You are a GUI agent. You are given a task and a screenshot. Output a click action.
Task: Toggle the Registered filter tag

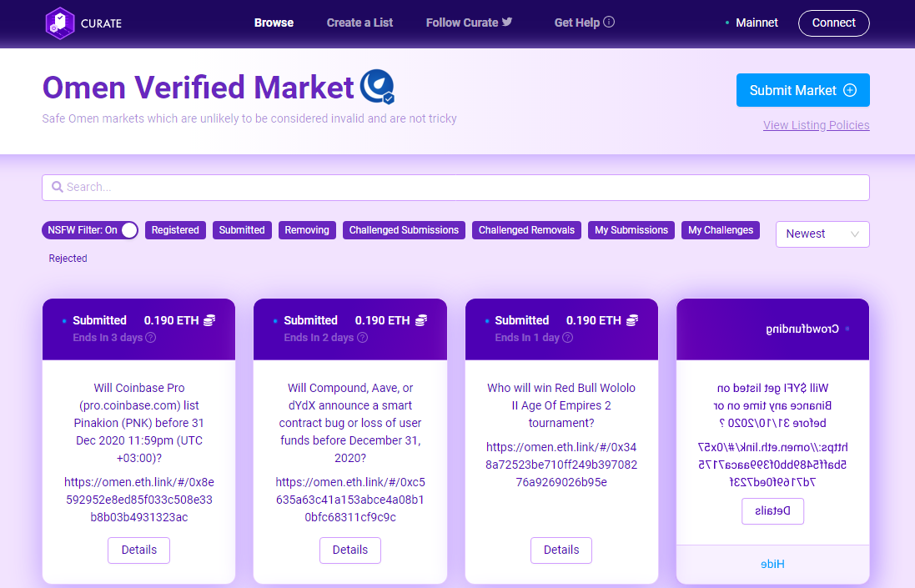point(175,230)
